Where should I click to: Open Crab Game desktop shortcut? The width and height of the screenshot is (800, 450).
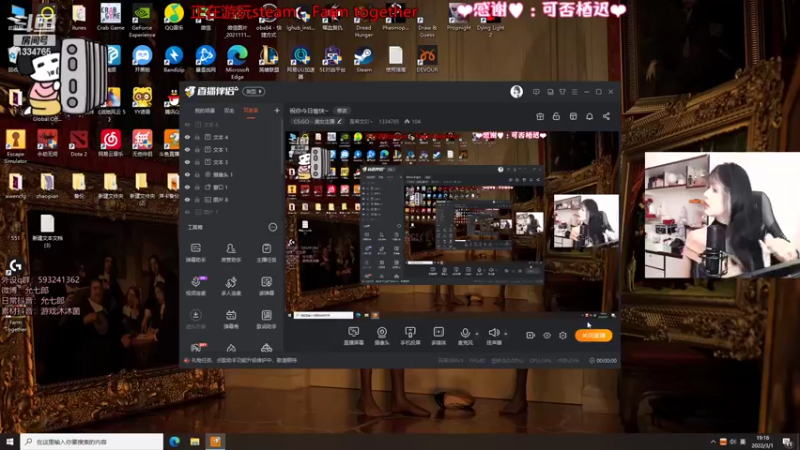(111, 17)
